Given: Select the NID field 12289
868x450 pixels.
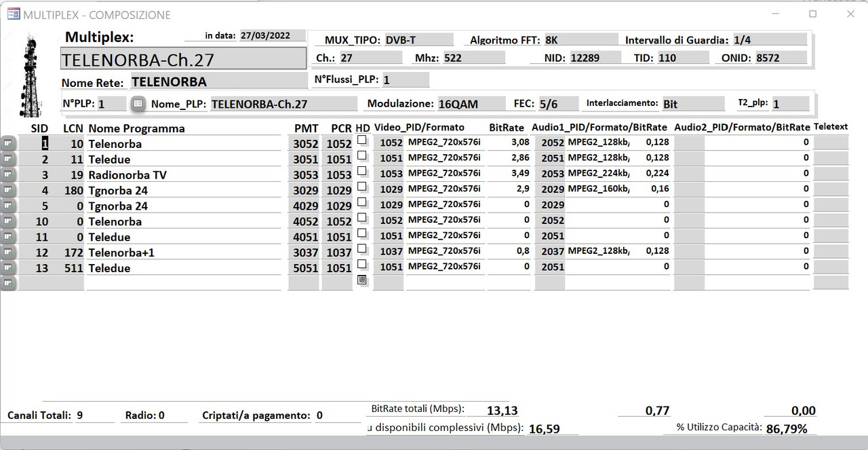Looking at the screenshot, I should (597, 58).
